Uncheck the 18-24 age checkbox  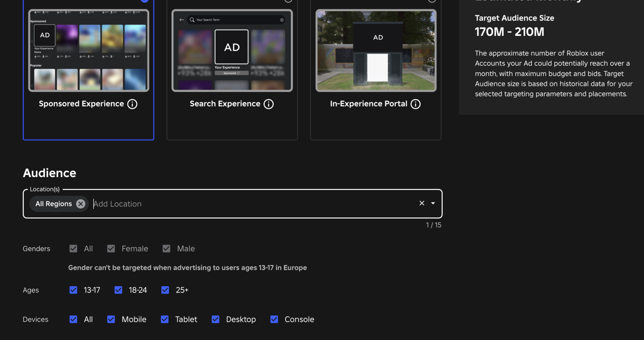118,290
